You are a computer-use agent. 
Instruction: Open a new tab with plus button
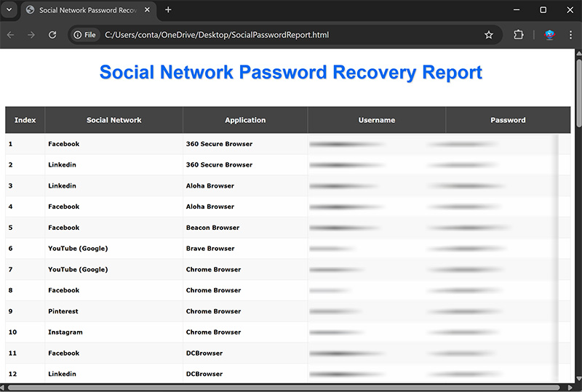[168, 10]
